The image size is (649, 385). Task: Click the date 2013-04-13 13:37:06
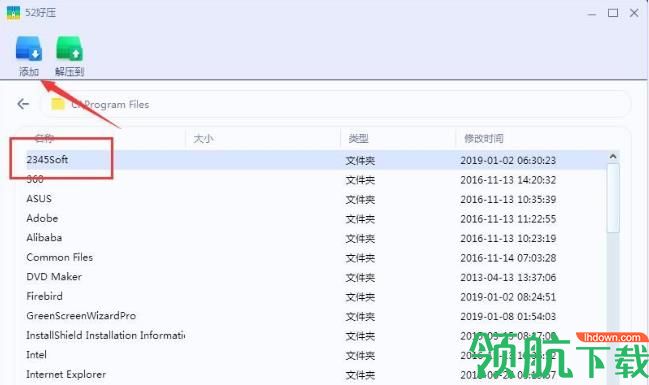pos(508,277)
